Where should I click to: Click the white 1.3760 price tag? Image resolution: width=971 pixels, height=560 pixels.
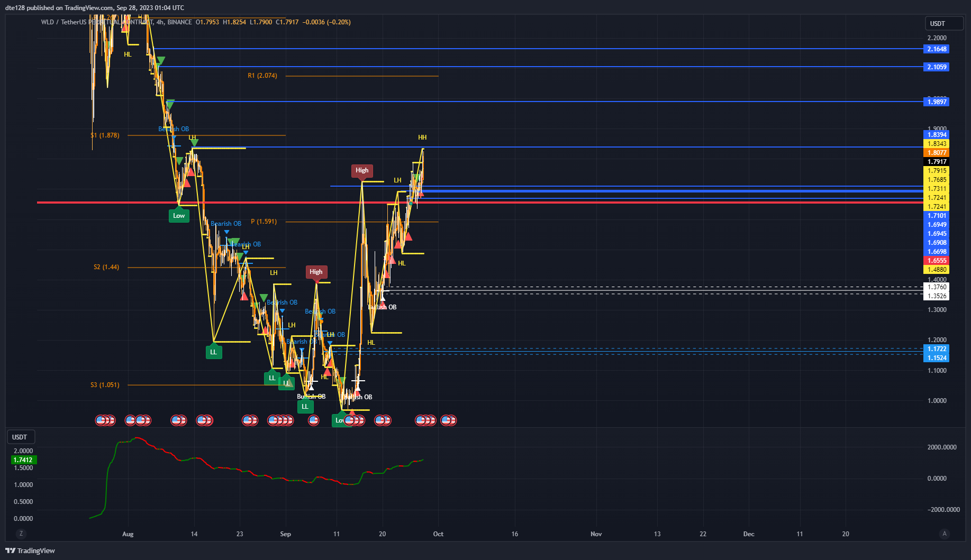(937, 287)
